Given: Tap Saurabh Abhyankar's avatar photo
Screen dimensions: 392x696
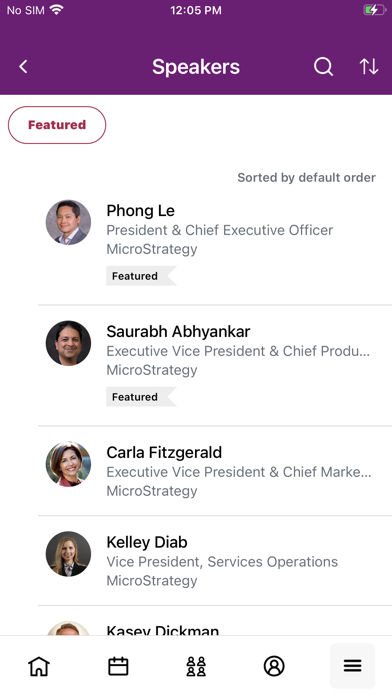Looking at the screenshot, I should point(68,343).
